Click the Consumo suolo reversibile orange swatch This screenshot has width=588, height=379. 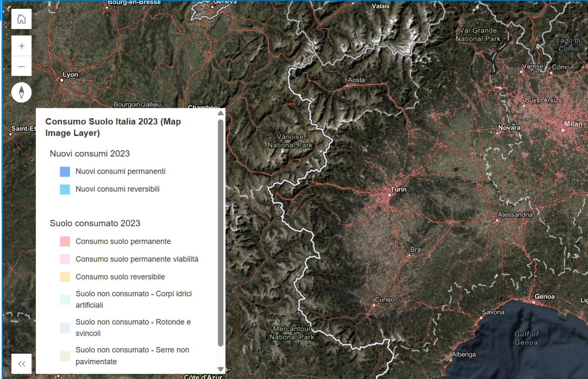pyautogui.click(x=65, y=277)
